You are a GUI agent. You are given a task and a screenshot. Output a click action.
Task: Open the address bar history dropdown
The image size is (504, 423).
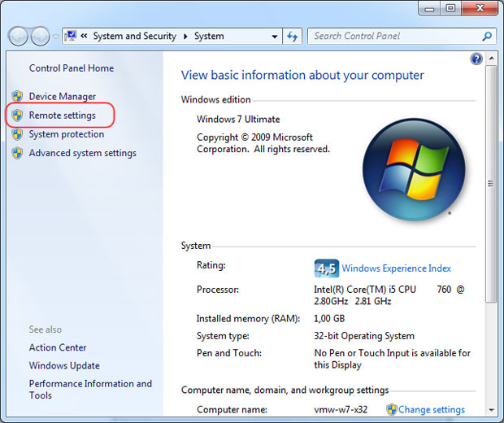[275, 37]
